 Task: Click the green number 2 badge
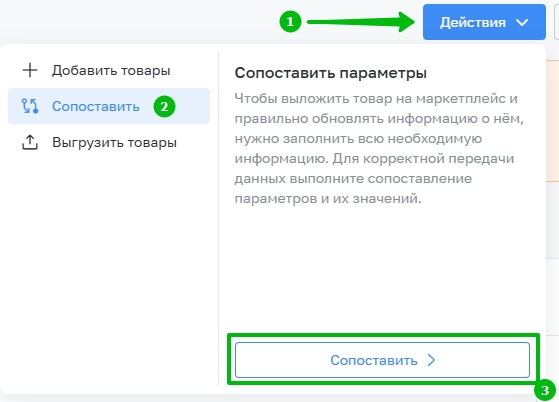[x=164, y=106]
